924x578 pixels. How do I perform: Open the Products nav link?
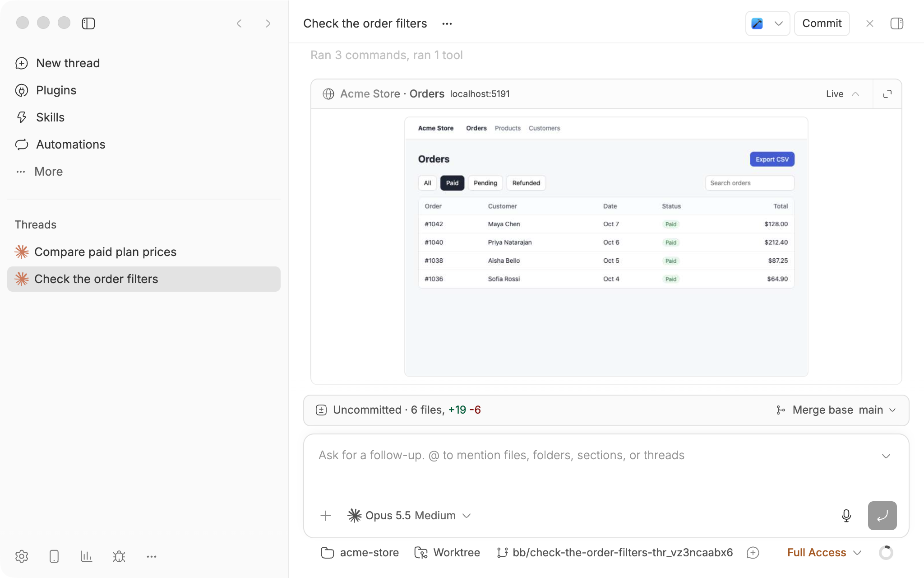click(508, 128)
